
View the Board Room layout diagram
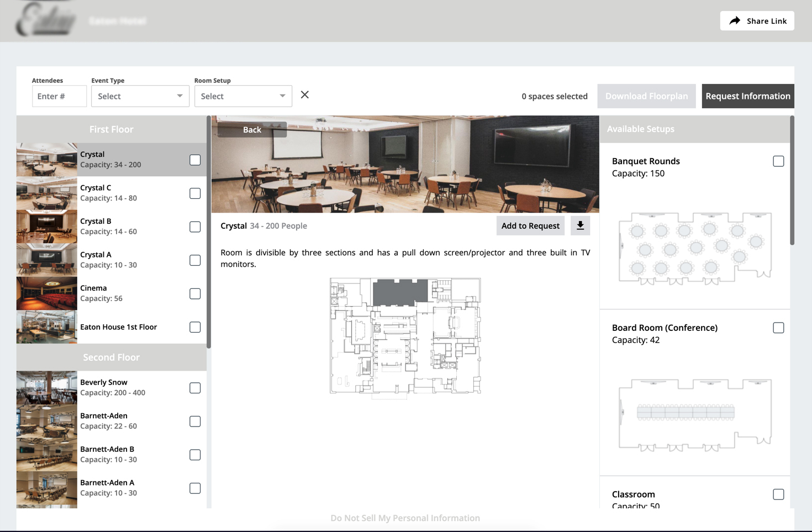tap(695, 415)
